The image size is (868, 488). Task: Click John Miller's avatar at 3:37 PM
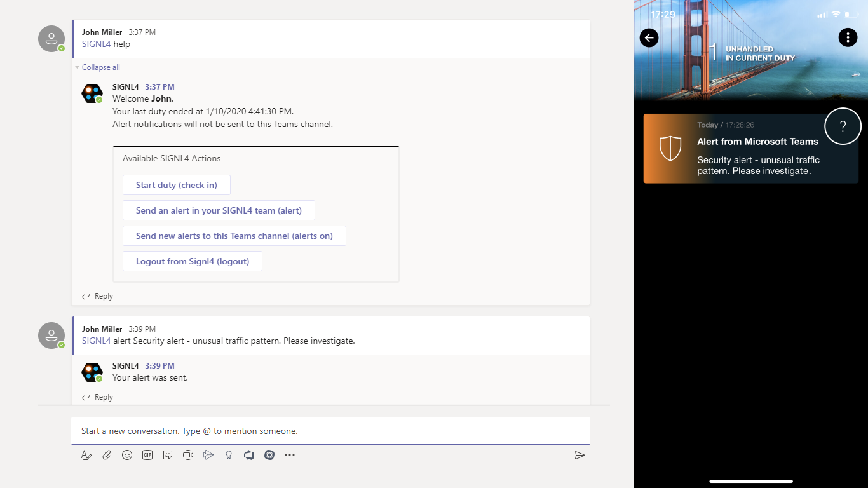click(x=51, y=39)
